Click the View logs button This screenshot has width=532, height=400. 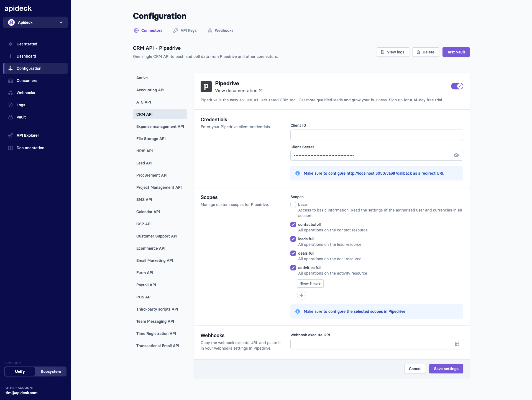pyautogui.click(x=393, y=52)
